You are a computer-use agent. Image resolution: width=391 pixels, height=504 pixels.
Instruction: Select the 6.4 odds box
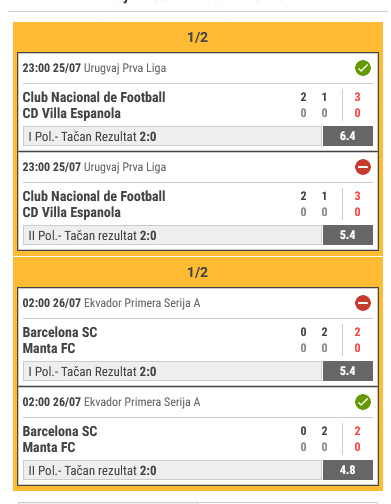pos(348,136)
